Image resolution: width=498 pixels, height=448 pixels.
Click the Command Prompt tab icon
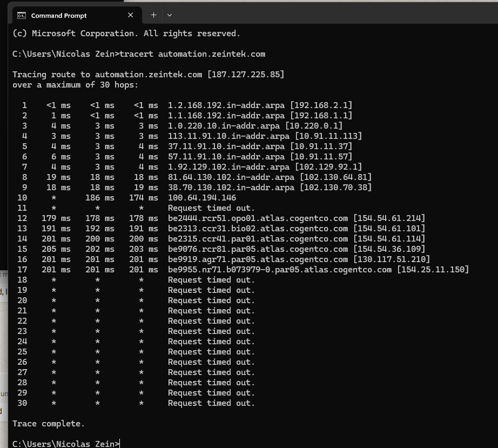(22, 16)
